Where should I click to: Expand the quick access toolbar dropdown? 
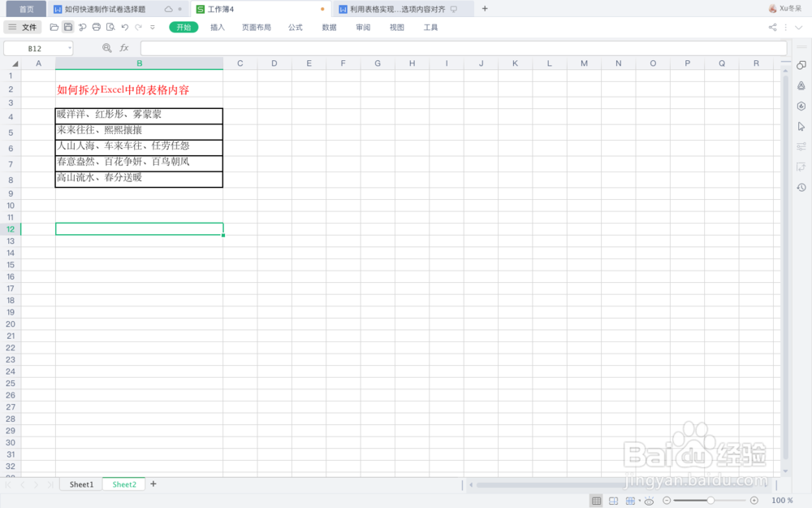coord(153,27)
